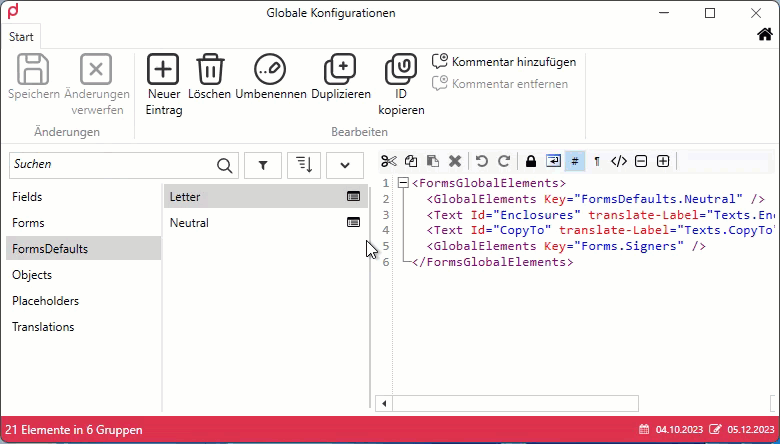
Task: Click the closing FormsGlobalElements tag
Action: pyautogui.click(x=493, y=262)
